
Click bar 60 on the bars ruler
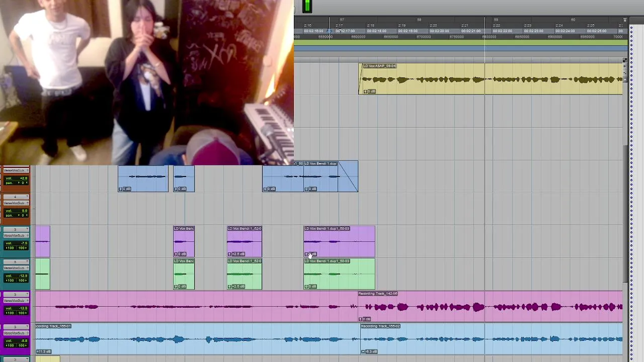point(573,20)
